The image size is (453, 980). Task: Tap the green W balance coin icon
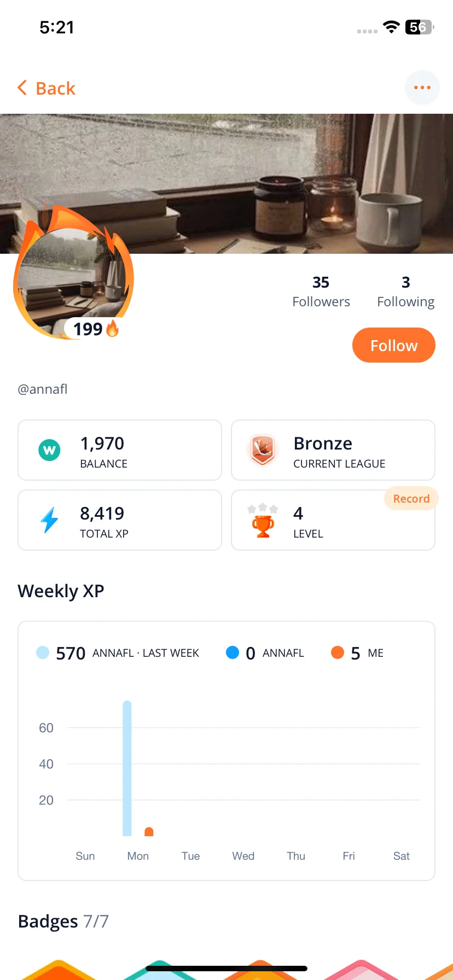click(49, 450)
